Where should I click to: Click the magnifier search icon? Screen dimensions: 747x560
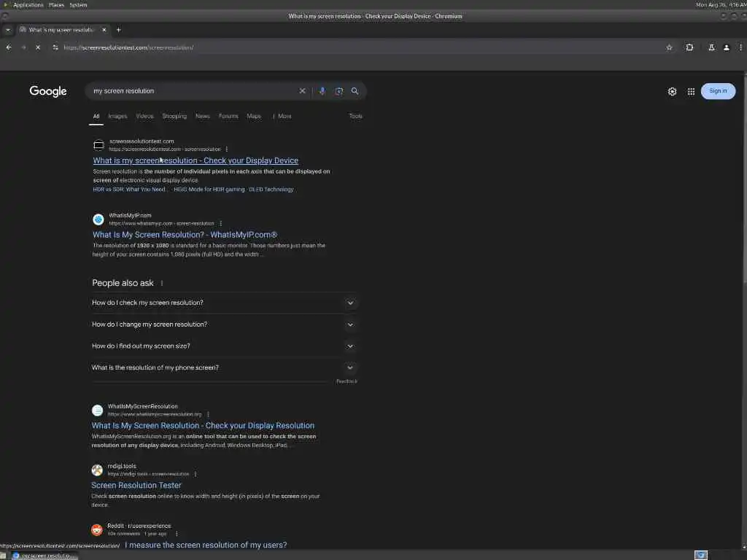tap(355, 91)
